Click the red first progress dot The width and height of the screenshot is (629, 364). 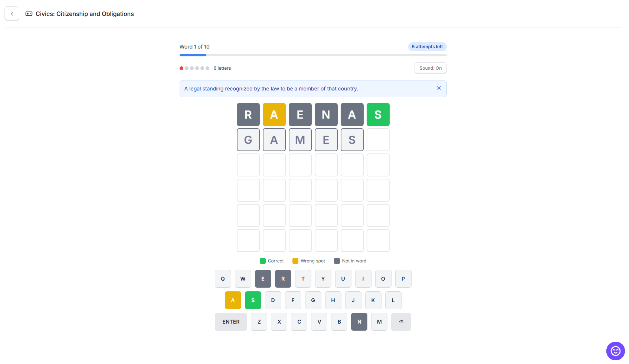click(x=181, y=68)
